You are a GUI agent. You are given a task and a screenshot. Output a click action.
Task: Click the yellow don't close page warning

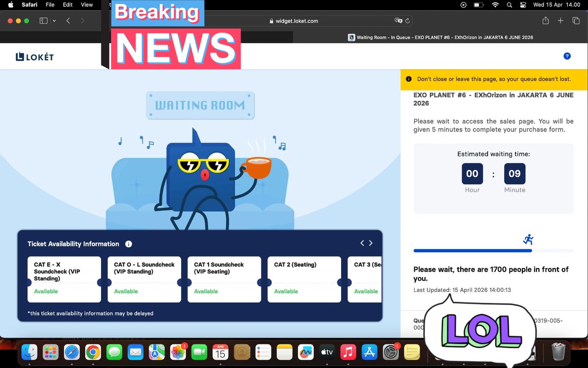pos(493,79)
